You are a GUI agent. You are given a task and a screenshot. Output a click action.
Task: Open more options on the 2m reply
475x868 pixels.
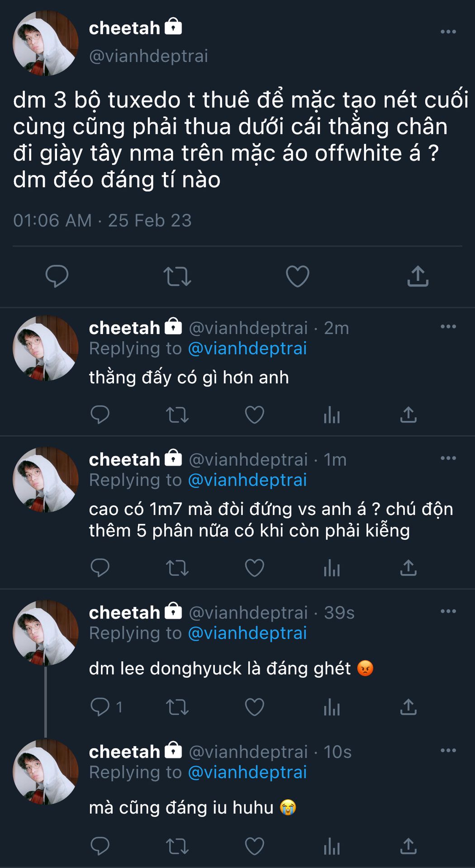448,326
